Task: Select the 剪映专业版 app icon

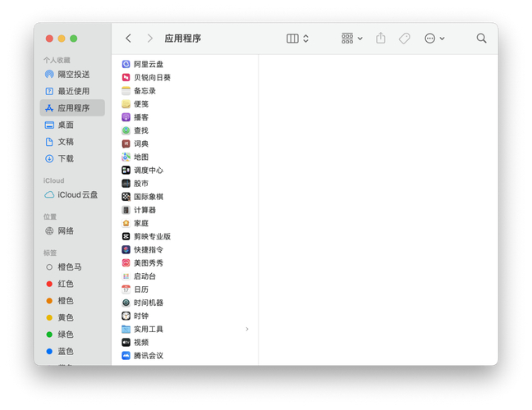Action: click(x=126, y=236)
